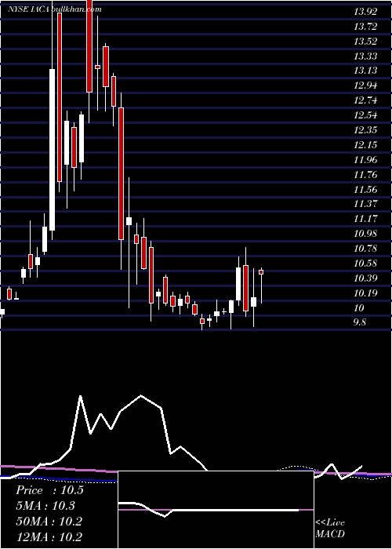Viewport: 392px width, 549px height.
Task: Click the <<Live MACD label
Action: point(330,529)
